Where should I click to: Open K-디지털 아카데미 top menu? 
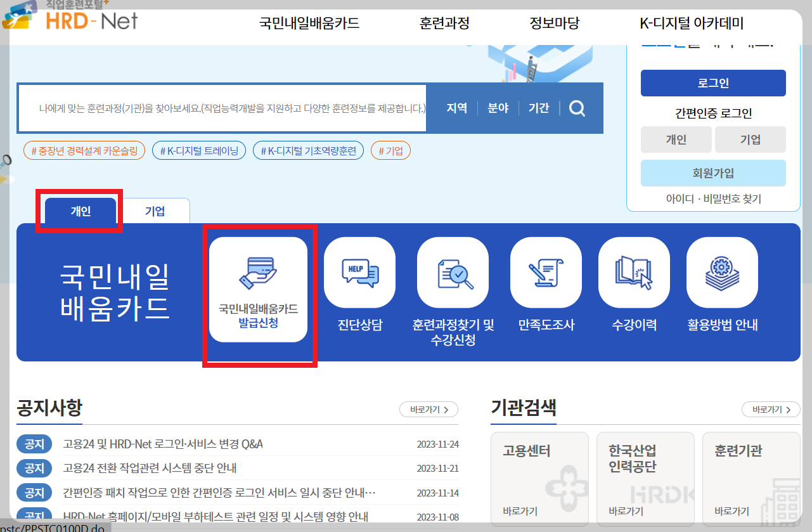(x=692, y=24)
